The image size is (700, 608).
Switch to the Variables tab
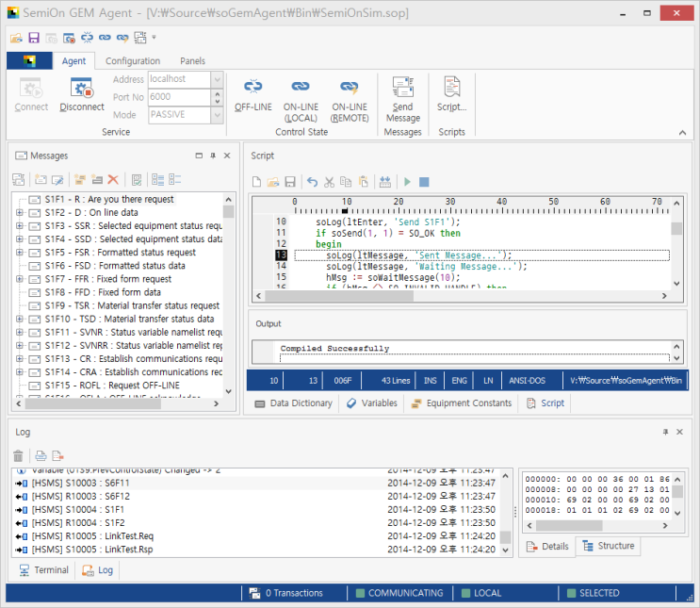click(372, 403)
